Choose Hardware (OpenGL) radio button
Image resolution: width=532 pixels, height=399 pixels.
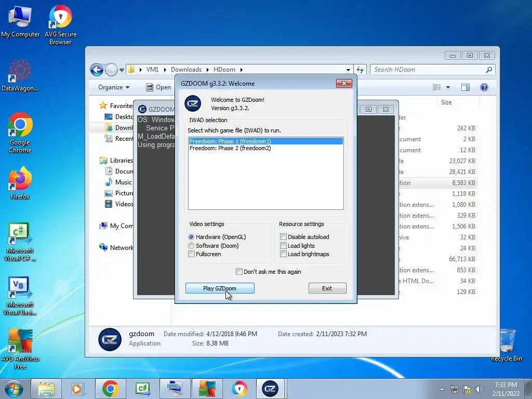pos(191,237)
